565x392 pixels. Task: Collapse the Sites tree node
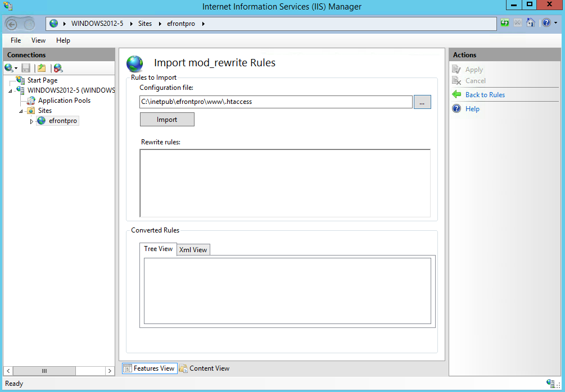pos(21,111)
